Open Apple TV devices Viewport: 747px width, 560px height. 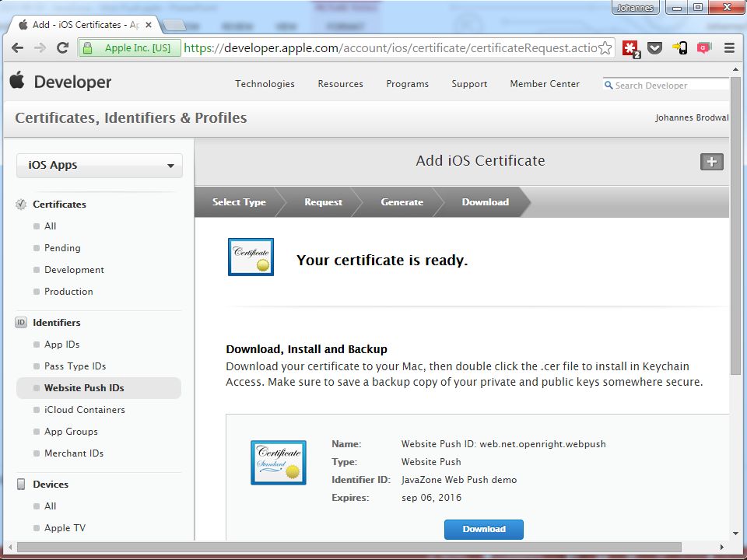coord(65,527)
